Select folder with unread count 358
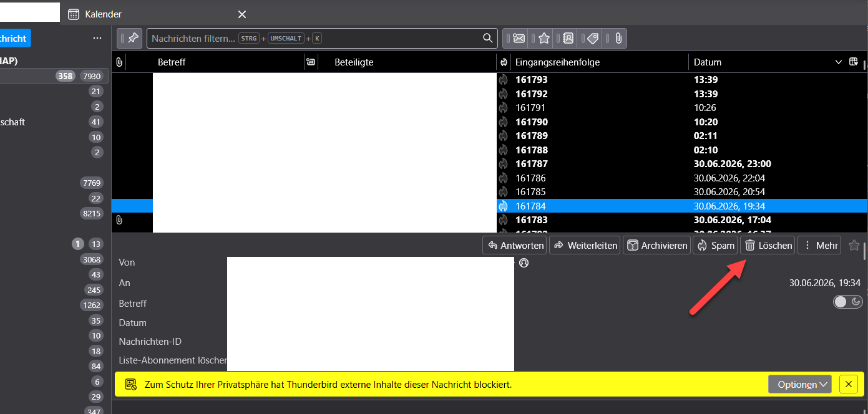 54,76
